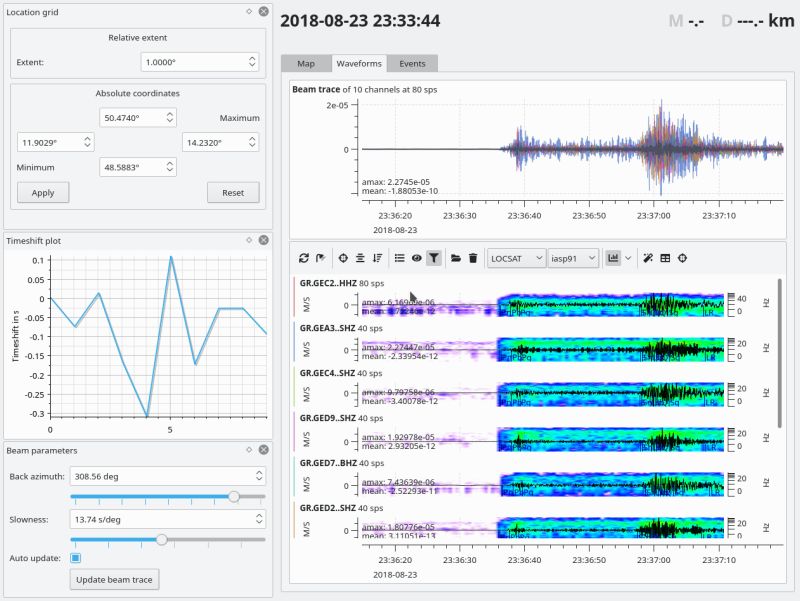Click the trash delete icon
Screen dimensions: 800x601
(470, 257)
